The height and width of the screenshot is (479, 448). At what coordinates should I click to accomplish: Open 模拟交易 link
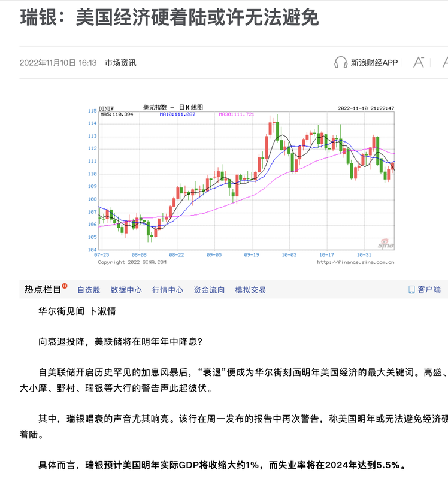coord(250,290)
